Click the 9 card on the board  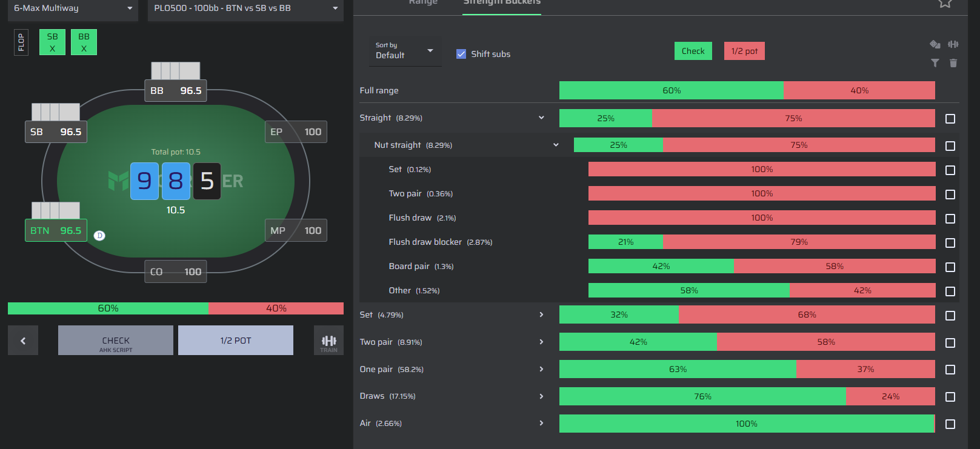[x=144, y=181]
